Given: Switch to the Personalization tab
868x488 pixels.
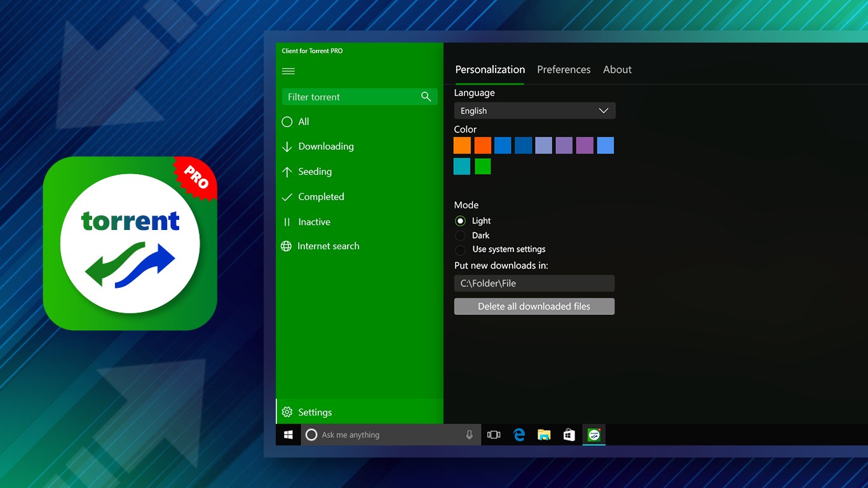Looking at the screenshot, I should pos(490,69).
